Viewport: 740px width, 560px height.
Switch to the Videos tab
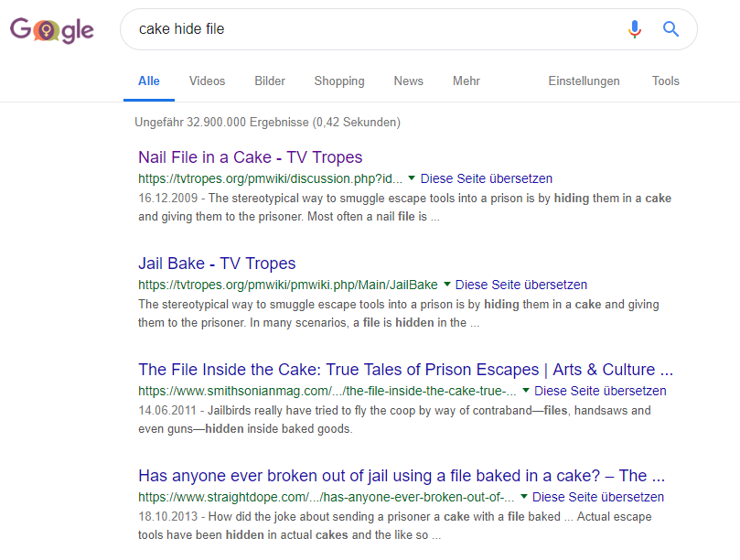click(x=207, y=81)
